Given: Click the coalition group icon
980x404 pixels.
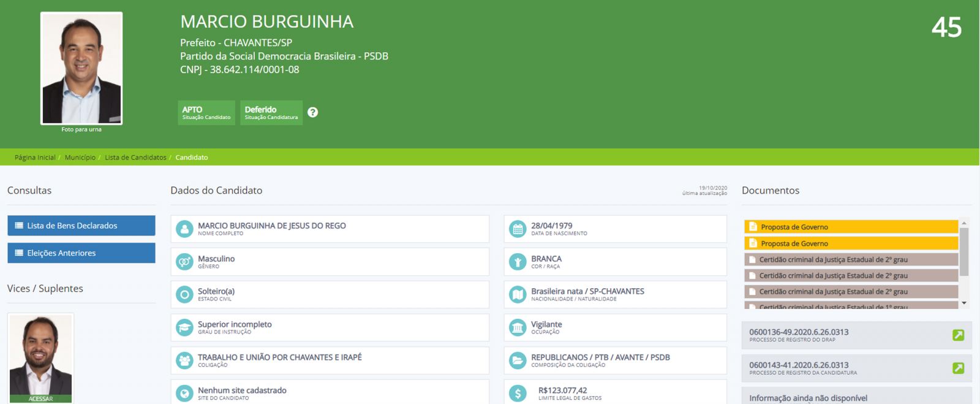Looking at the screenshot, I should pos(184,360).
